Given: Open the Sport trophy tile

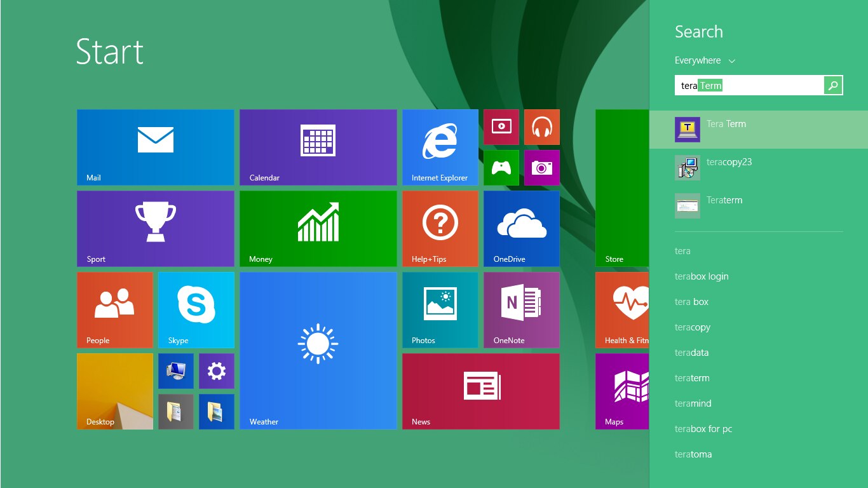Looking at the screenshot, I should click(156, 229).
